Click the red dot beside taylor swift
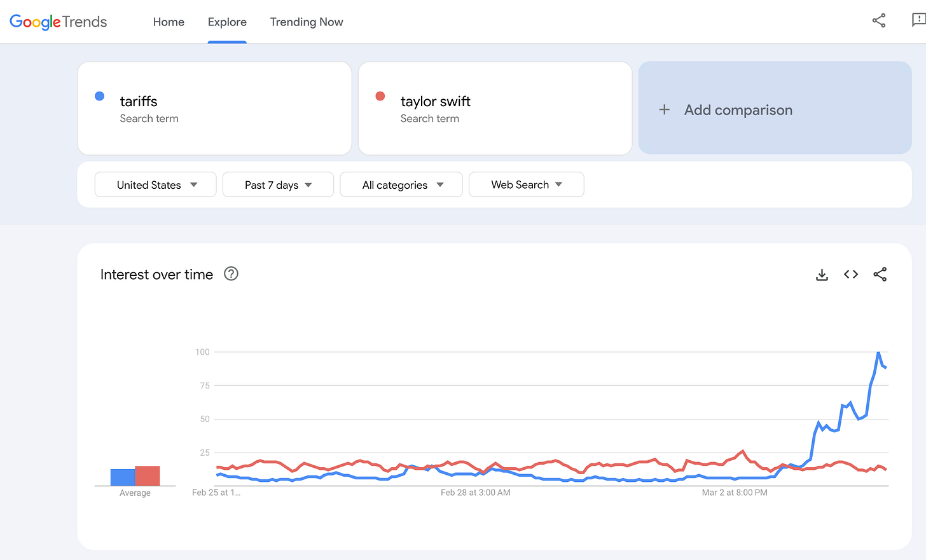Image resolution: width=926 pixels, height=560 pixels. 380,96
